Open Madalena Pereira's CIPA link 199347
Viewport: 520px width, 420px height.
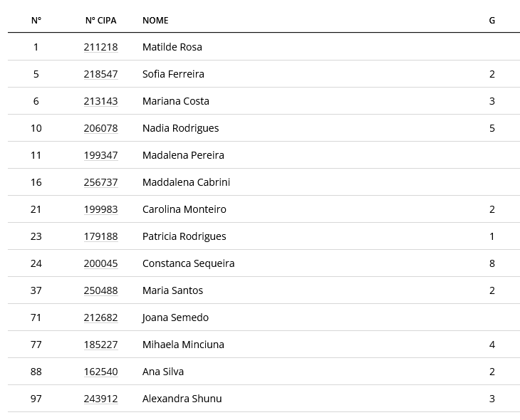coord(100,155)
